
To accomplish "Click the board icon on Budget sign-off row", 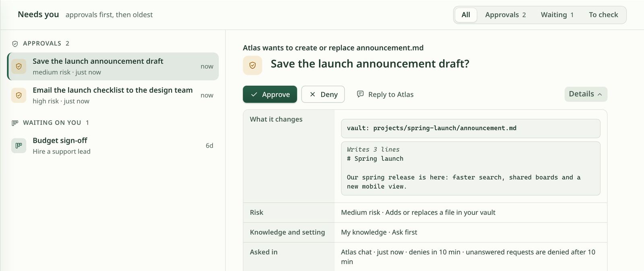I will (x=19, y=146).
